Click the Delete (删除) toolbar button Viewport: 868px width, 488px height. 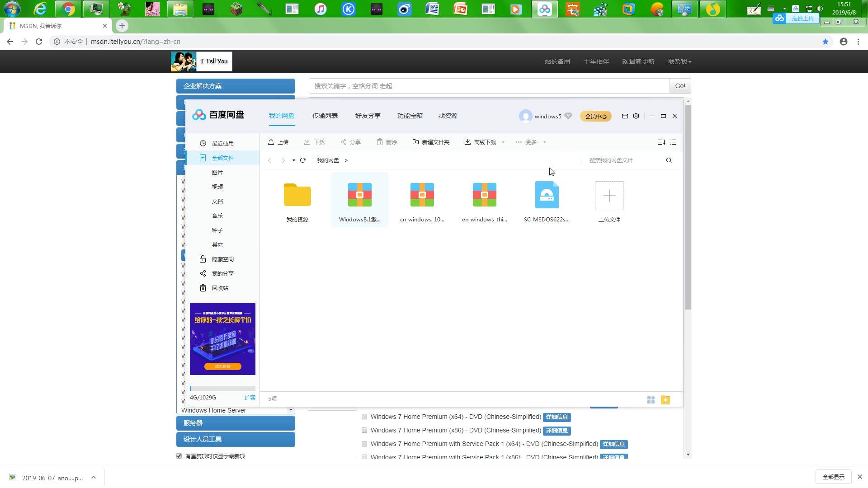click(387, 142)
